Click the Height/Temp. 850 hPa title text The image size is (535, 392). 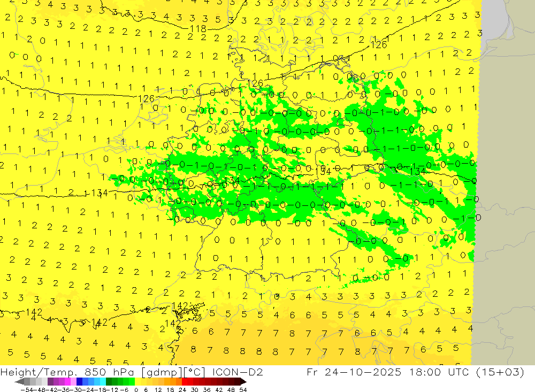[x=66, y=372]
